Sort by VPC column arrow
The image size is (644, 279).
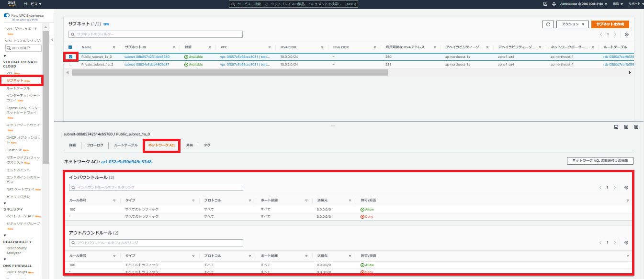(x=270, y=47)
